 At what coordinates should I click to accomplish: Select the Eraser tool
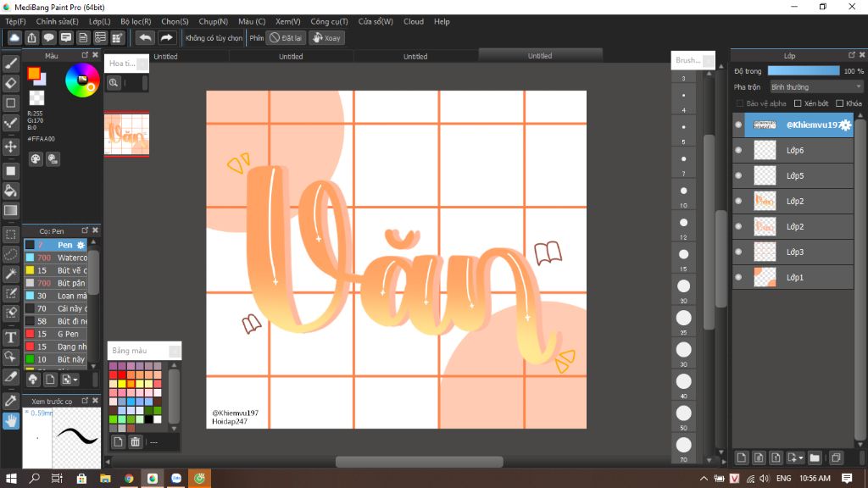(x=10, y=83)
